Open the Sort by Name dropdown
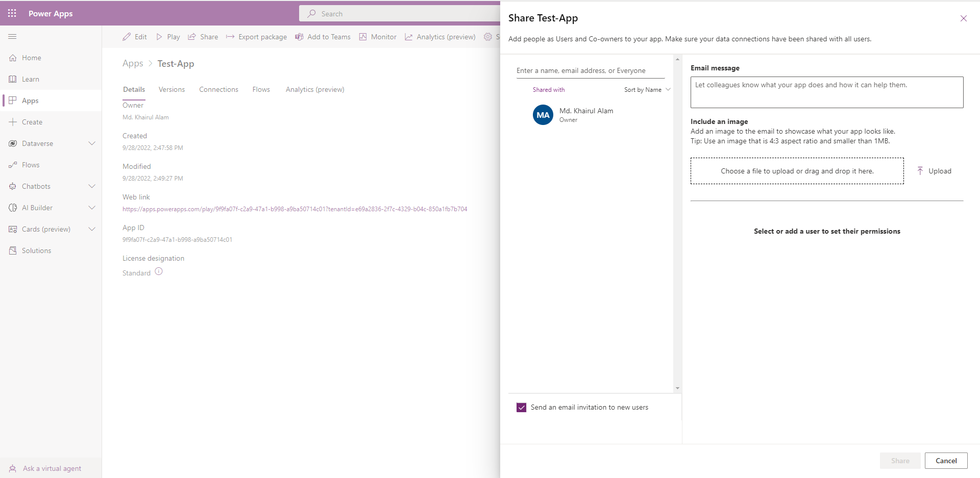Image resolution: width=980 pixels, height=478 pixels. click(647, 90)
